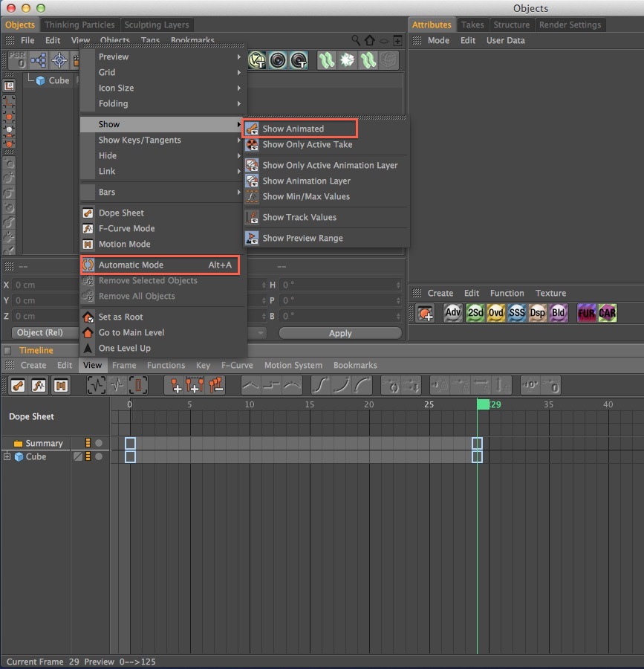The height and width of the screenshot is (669, 644).
Task: Click the Motion Mode toolbar icon
Action: [60, 386]
